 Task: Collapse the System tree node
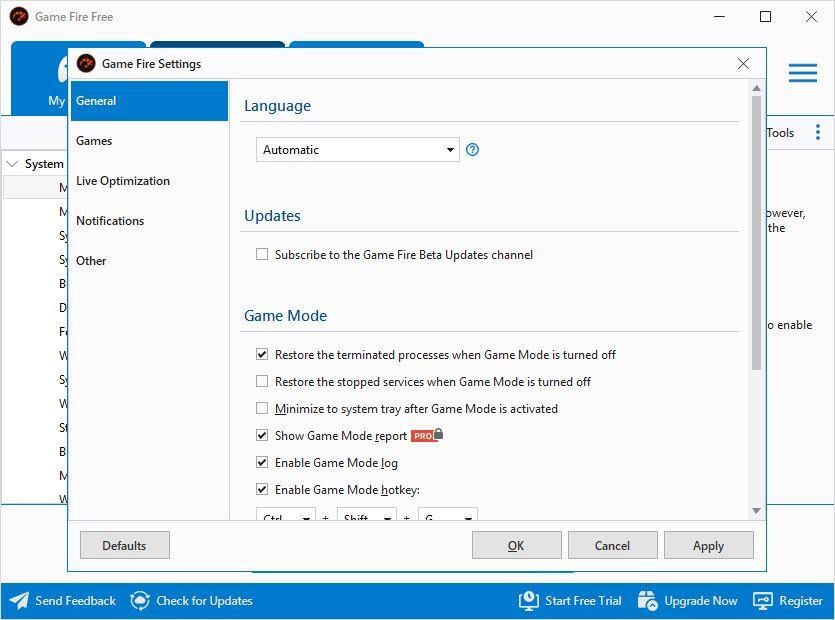tap(12, 164)
